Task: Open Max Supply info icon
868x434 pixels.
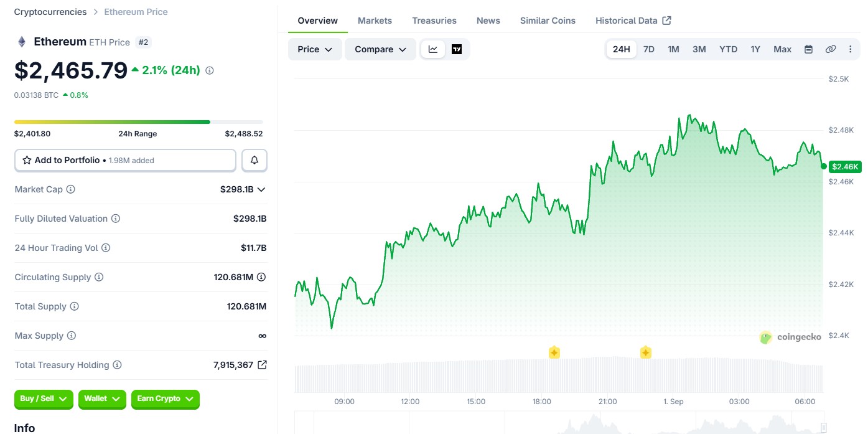Action: tap(72, 336)
